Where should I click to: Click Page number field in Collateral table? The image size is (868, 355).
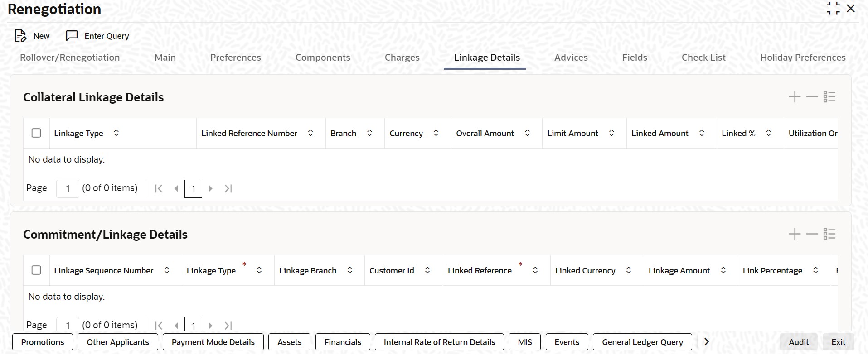click(x=68, y=188)
